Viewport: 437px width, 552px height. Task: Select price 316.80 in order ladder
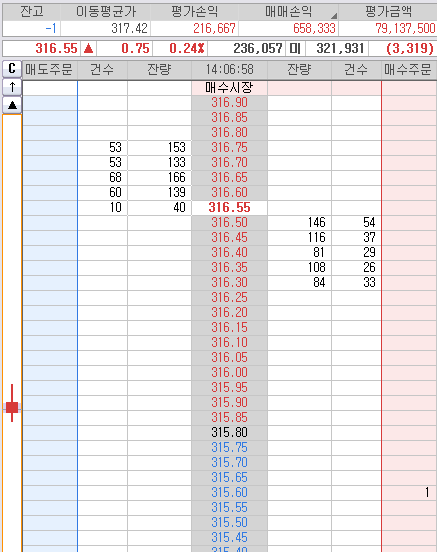pos(229,133)
